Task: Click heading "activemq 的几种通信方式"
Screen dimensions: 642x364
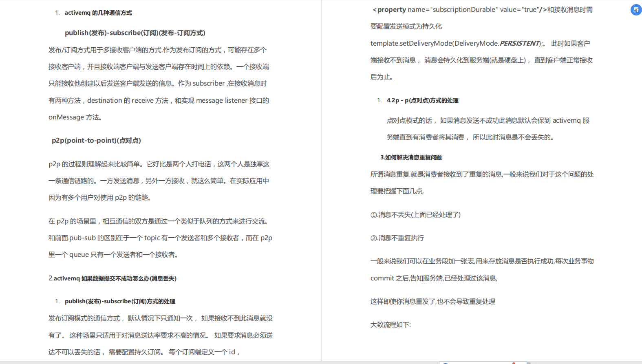Action: (98, 13)
